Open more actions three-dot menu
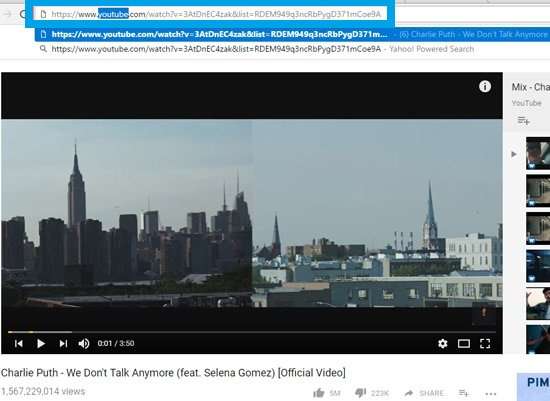 click(491, 394)
